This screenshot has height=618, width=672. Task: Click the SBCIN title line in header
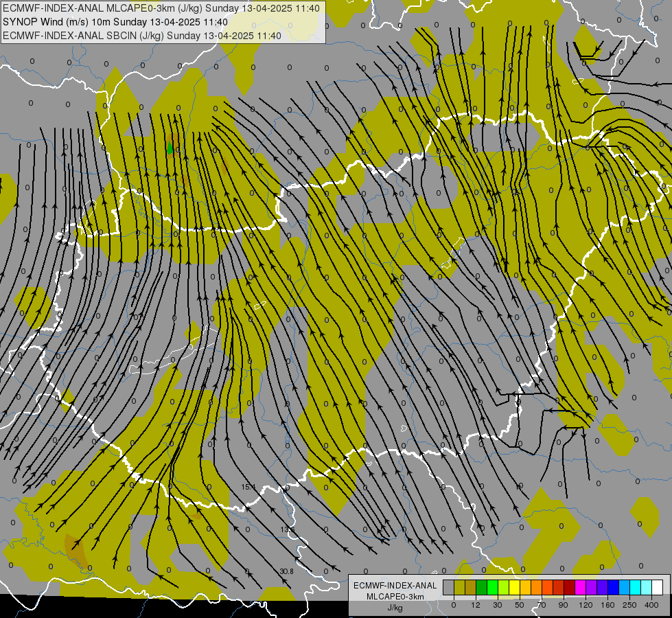(x=142, y=36)
